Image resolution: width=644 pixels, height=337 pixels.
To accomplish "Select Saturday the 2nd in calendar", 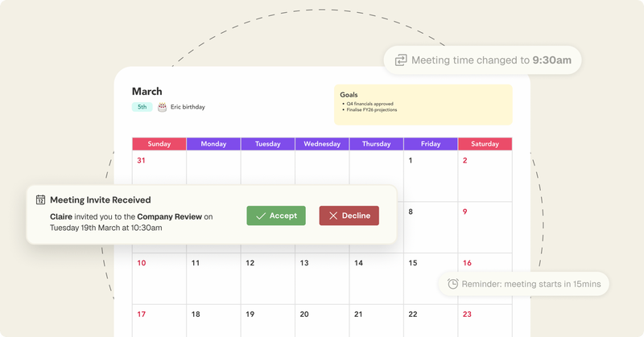I will 485,175.
